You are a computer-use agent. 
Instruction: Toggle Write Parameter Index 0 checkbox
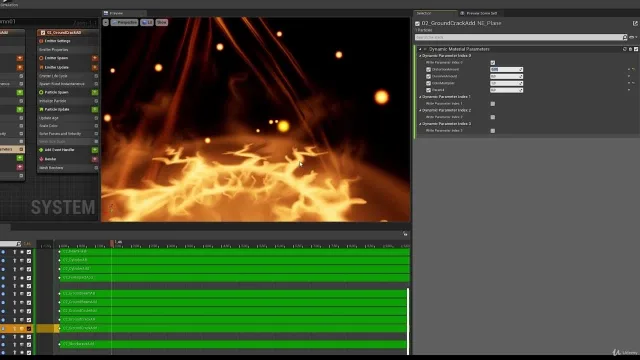493,63
